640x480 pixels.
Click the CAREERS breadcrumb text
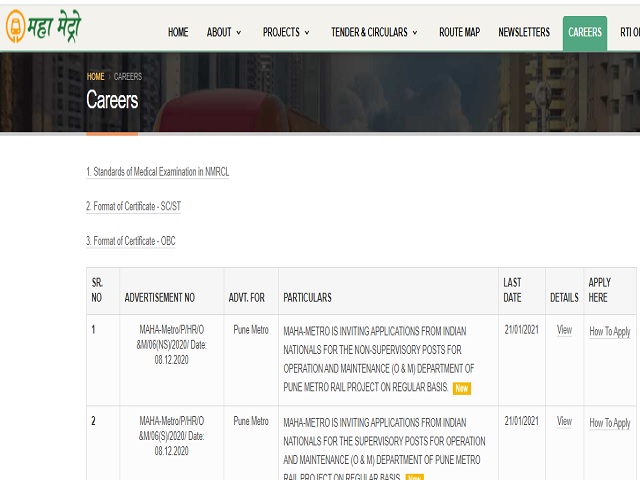[128, 76]
